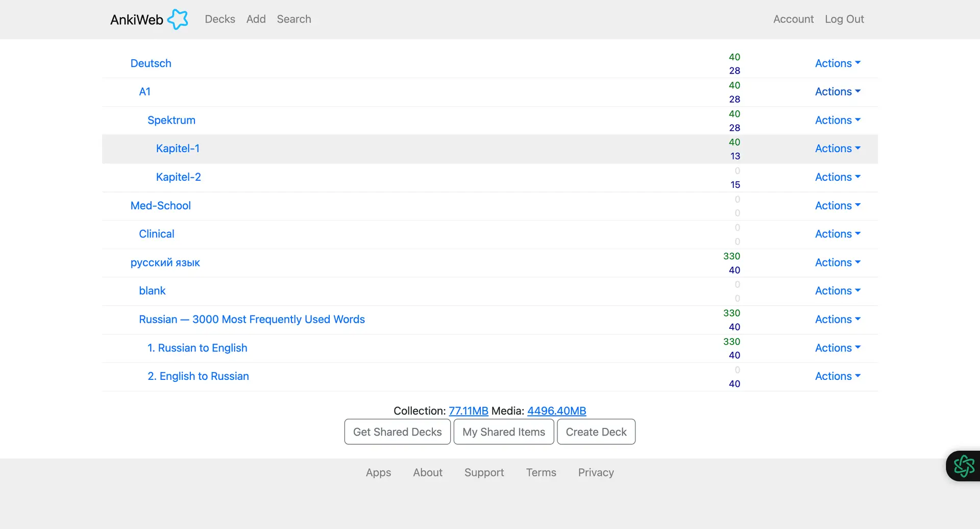980x529 pixels.
Task: Click the AnkiWeb brand text
Action: click(136, 19)
